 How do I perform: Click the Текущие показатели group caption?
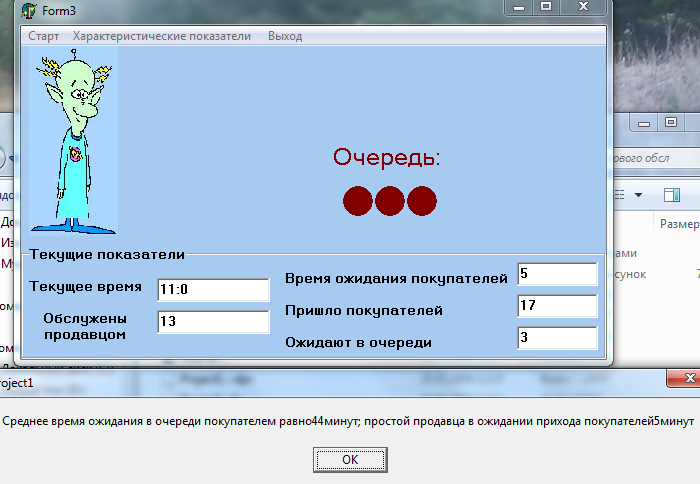pos(107,255)
